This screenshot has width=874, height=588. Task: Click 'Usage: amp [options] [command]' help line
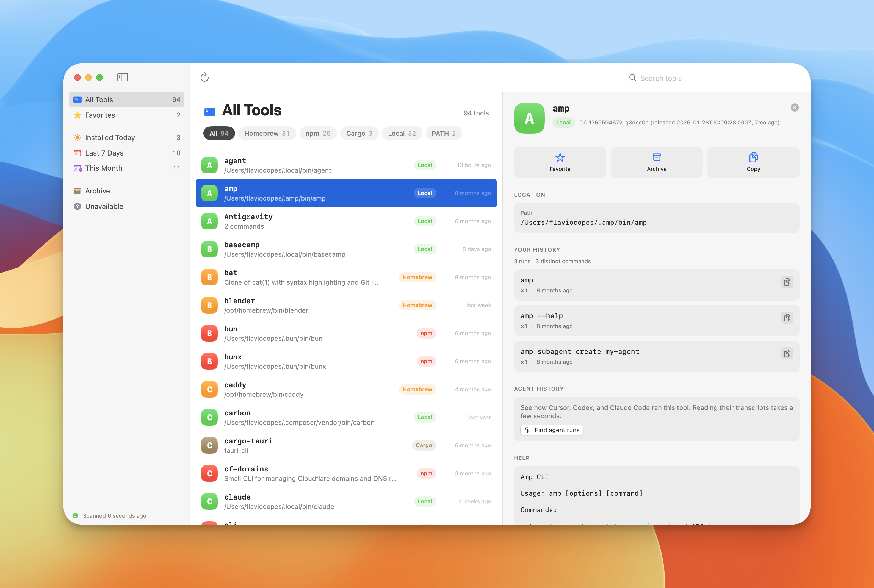581,493
